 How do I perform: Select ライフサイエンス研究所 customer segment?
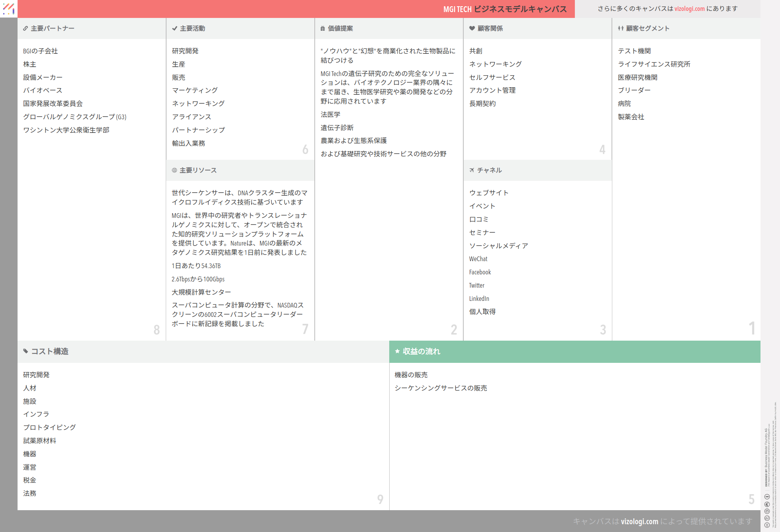654,64
